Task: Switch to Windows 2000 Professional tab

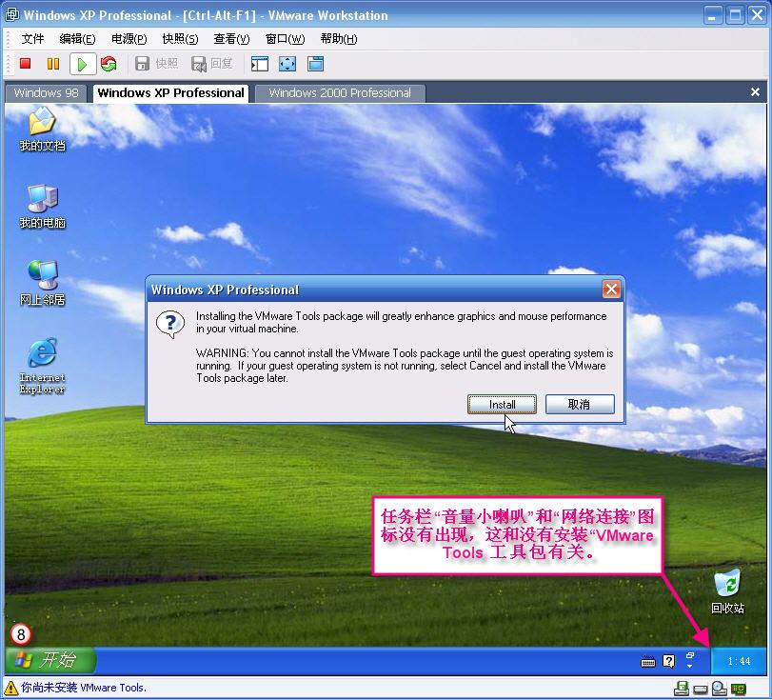Action: (x=340, y=93)
